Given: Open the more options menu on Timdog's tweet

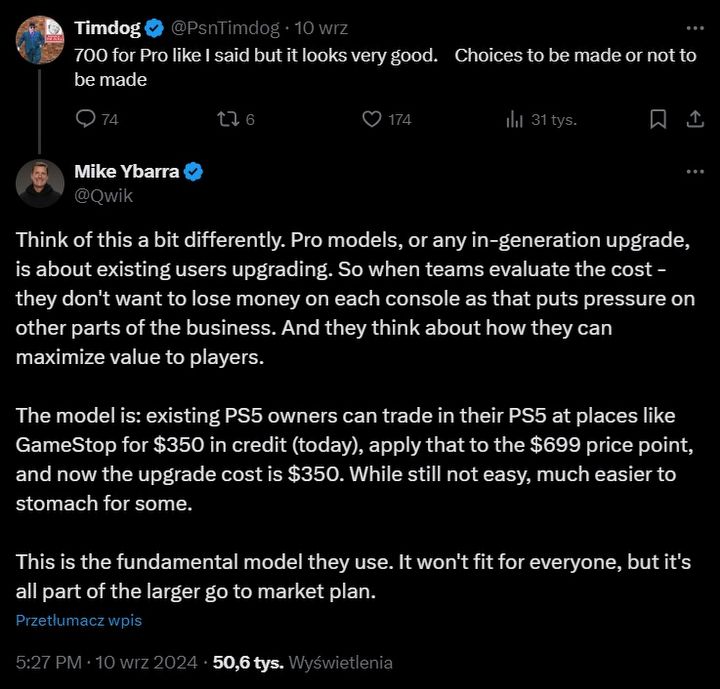Looking at the screenshot, I should point(694,28).
